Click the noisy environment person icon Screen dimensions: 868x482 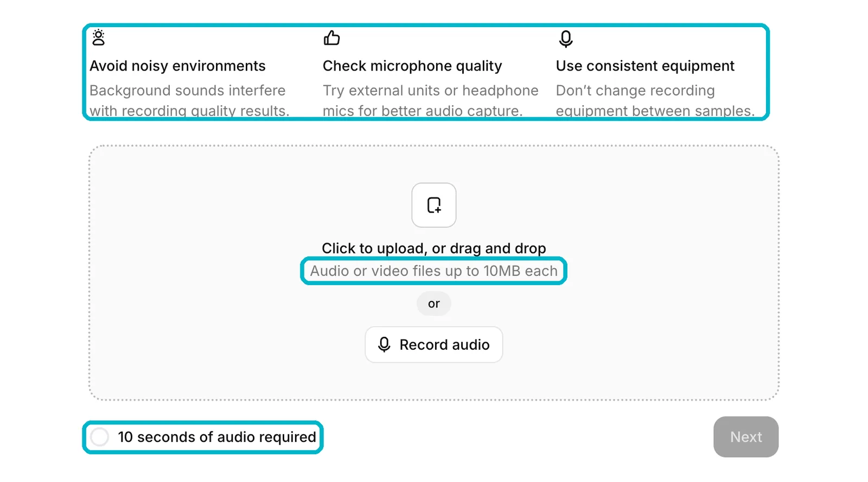(x=98, y=37)
